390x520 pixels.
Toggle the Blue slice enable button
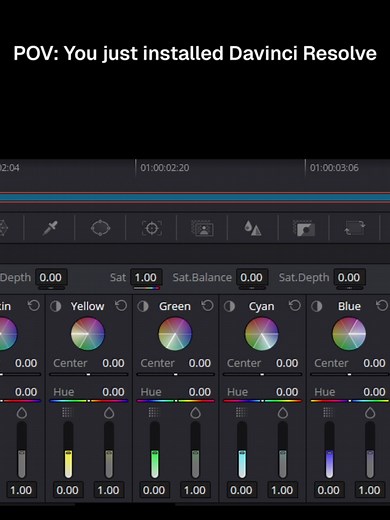[x=317, y=306]
